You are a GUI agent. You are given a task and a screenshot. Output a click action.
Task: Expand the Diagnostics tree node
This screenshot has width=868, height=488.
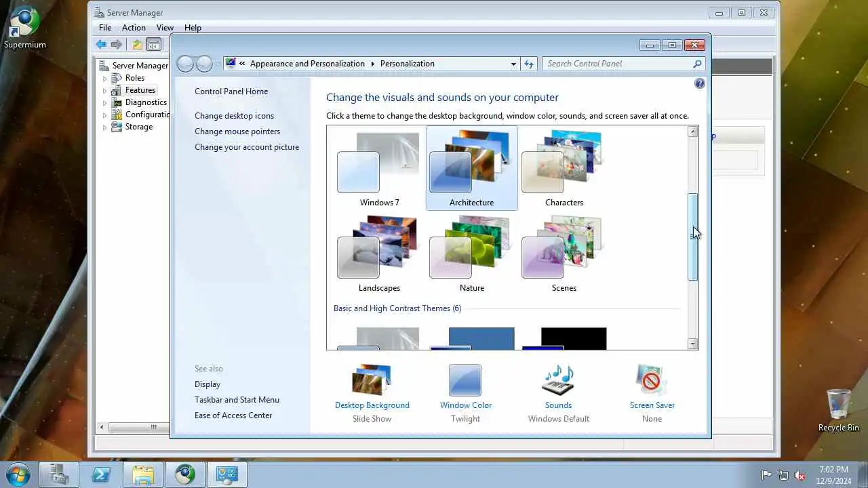(104, 102)
